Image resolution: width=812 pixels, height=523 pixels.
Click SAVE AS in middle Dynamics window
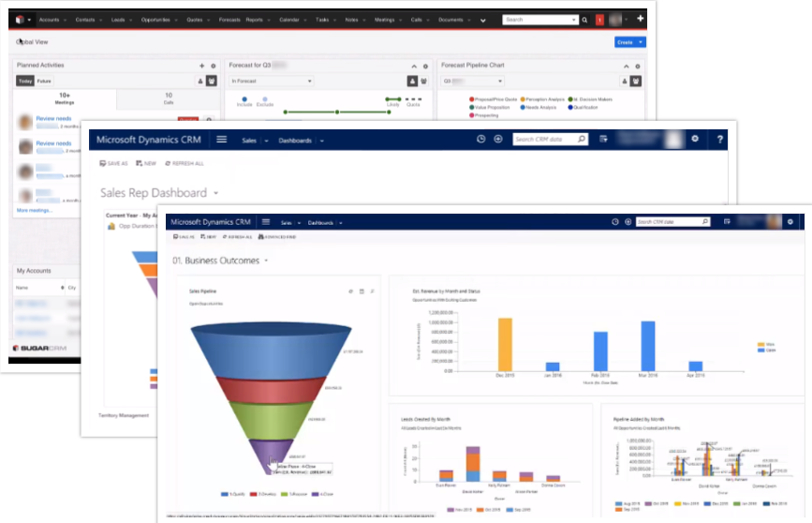point(113,163)
